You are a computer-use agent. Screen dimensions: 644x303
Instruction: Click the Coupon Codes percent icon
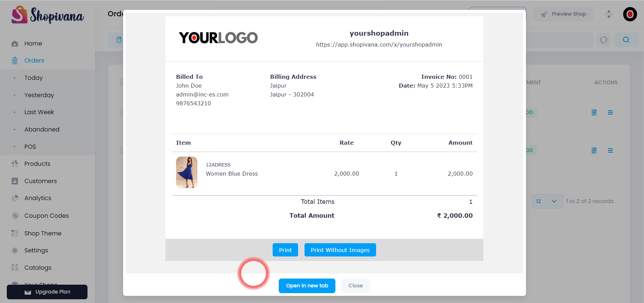click(x=15, y=216)
